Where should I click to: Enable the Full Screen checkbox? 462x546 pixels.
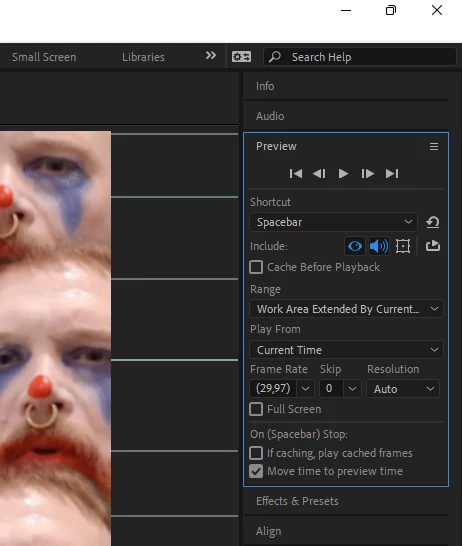(256, 409)
